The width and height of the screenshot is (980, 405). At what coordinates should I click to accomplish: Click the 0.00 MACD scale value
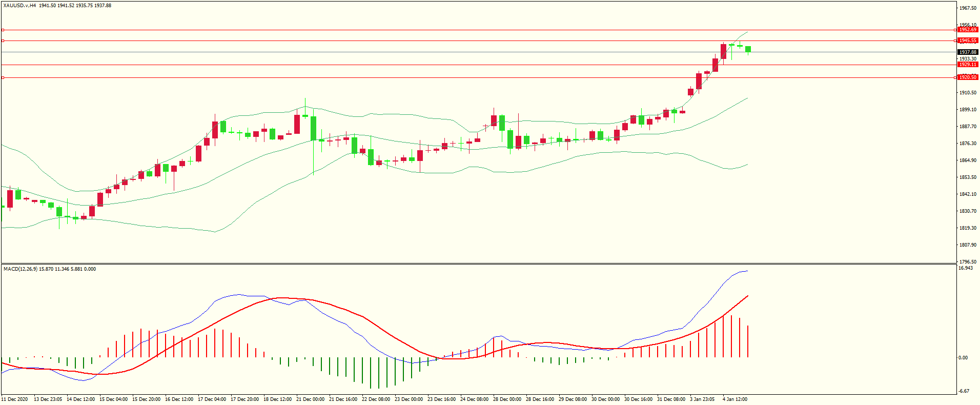(x=963, y=358)
